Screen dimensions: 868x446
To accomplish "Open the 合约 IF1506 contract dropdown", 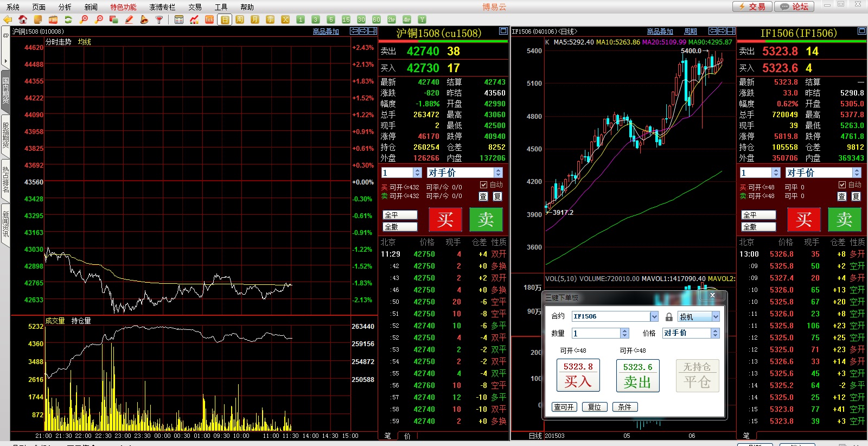I will tap(654, 317).
